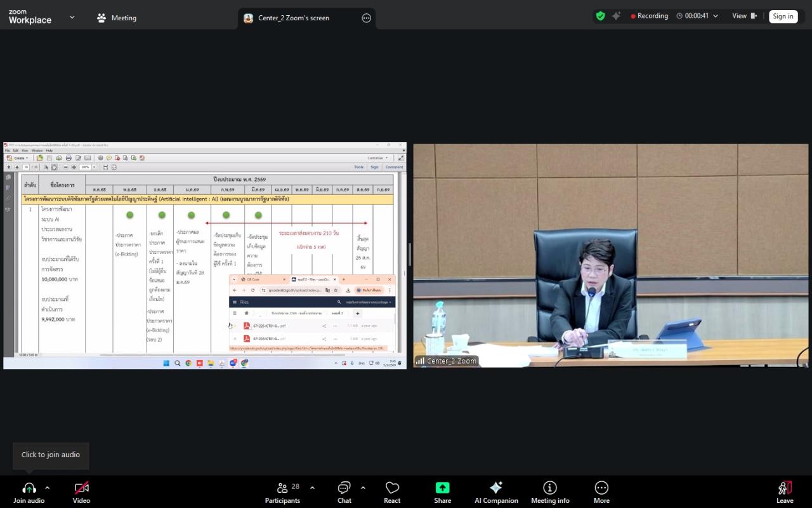The height and width of the screenshot is (508, 812).
Task: Open the View layout menu
Action: [744, 16]
